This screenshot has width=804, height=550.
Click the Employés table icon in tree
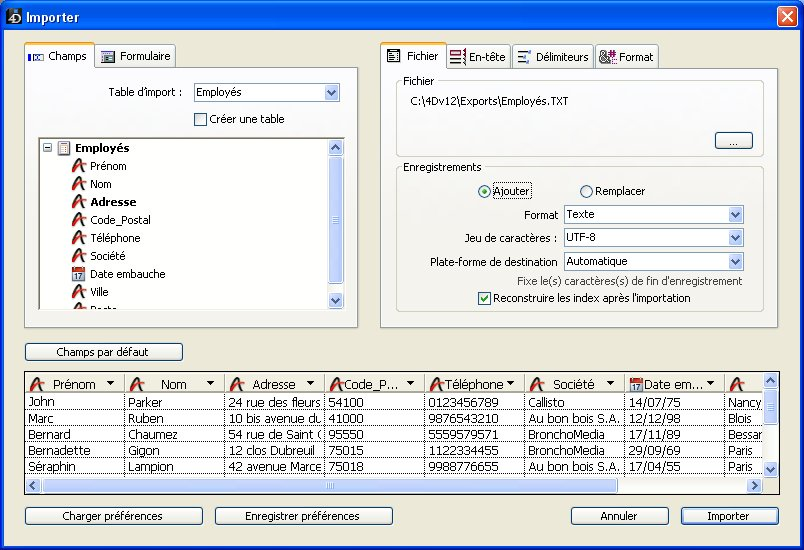click(x=64, y=148)
